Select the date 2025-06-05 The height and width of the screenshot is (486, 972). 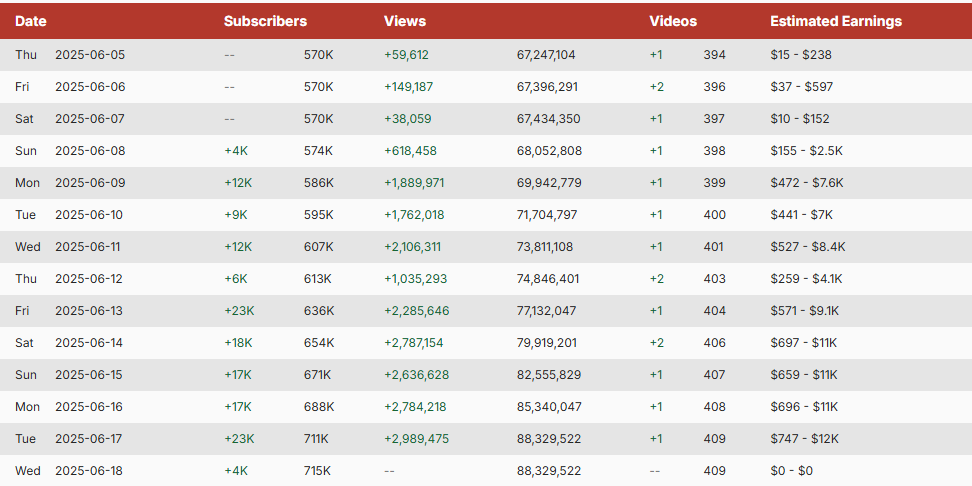coord(90,55)
